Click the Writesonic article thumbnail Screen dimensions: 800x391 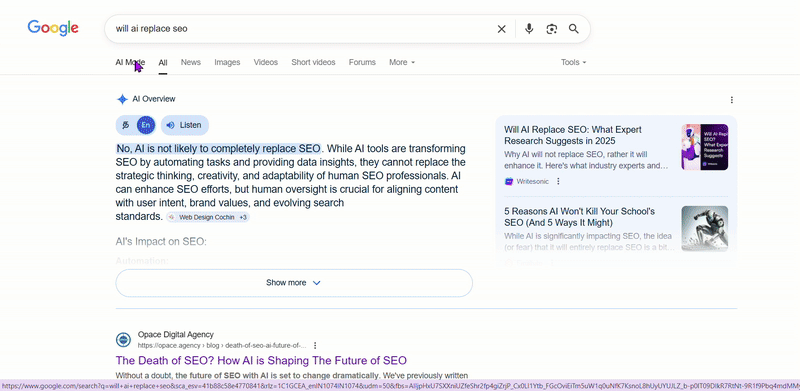705,147
